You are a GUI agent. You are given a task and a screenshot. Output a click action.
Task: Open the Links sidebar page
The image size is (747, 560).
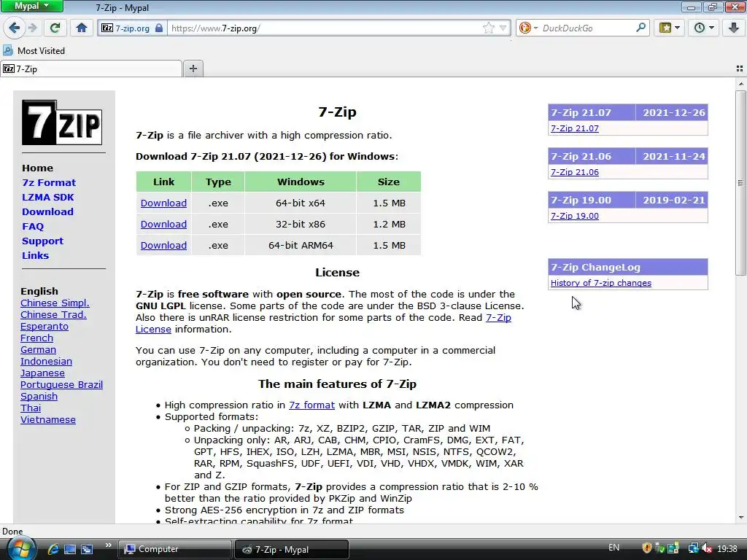35,256
